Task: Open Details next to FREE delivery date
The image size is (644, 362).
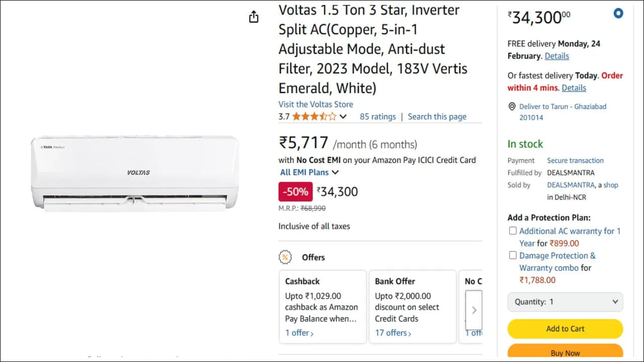Action: pos(556,56)
